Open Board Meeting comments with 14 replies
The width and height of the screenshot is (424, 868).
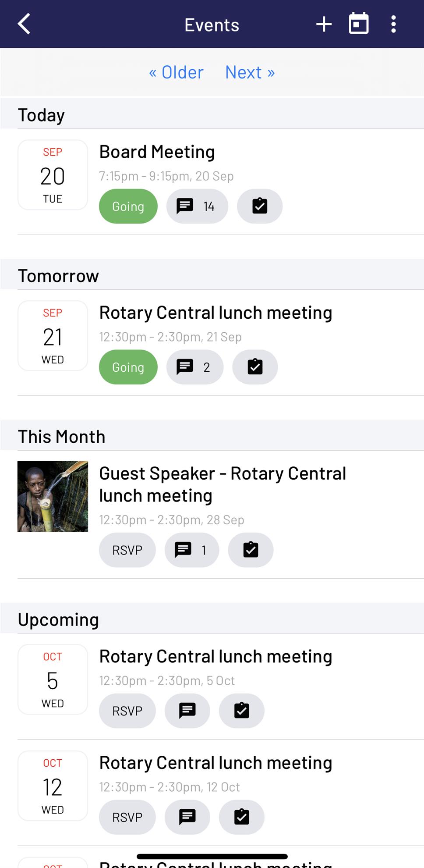click(197, 206)
